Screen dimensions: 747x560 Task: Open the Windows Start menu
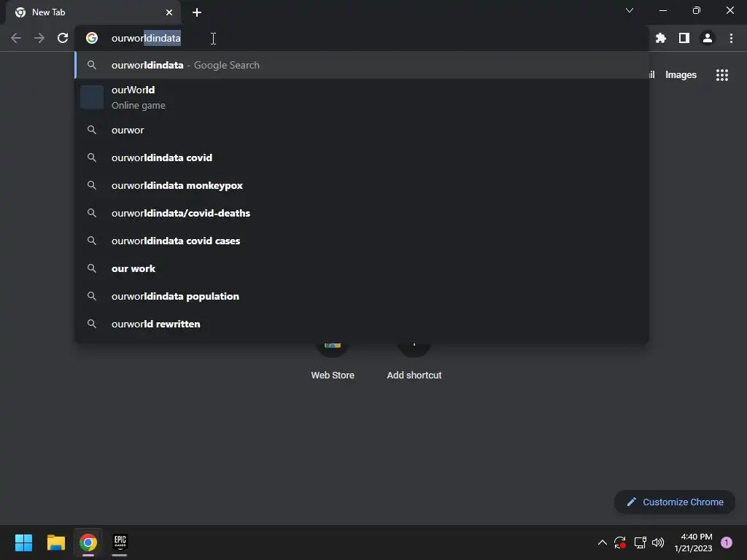[x=23, y=542]
